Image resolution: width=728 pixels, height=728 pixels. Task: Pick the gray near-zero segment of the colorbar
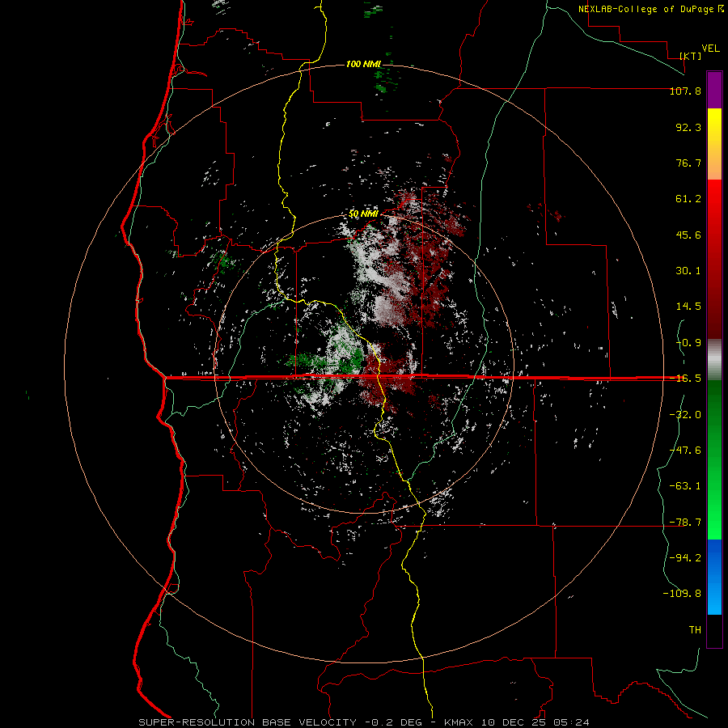point(714,360)
